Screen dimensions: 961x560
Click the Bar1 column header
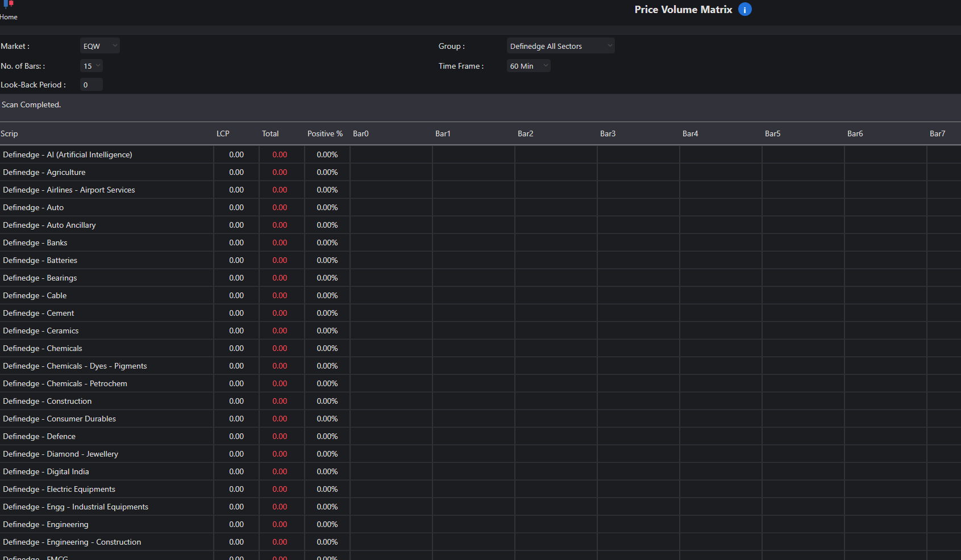443,133
